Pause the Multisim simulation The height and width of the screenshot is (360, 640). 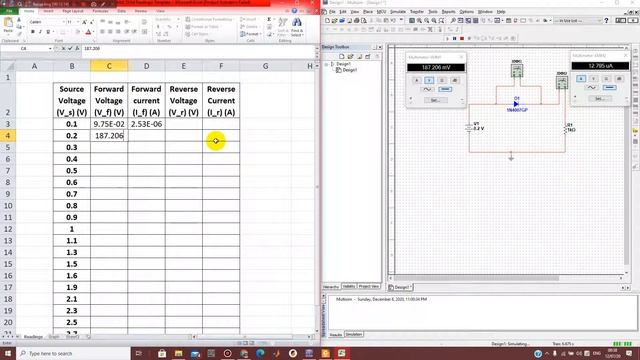454,38
